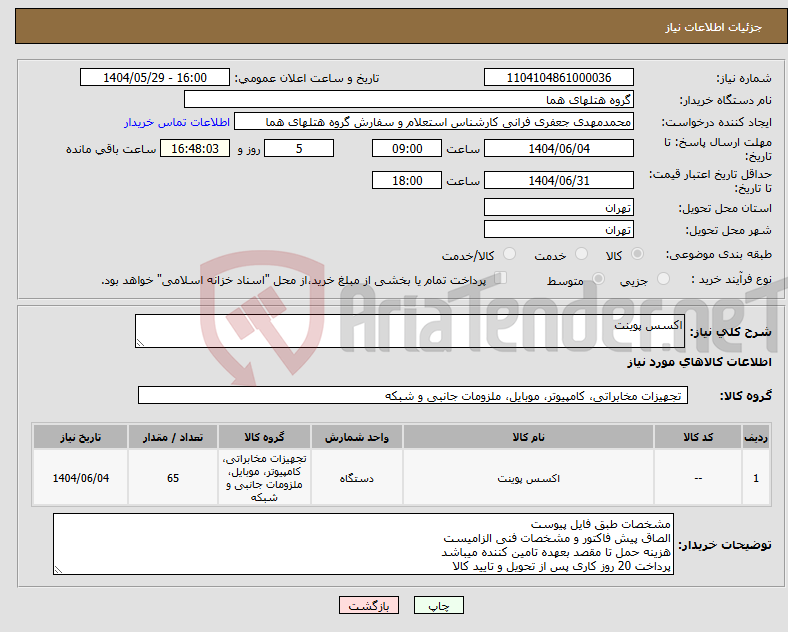Click the واحد شمارش column header
The width and height of the screenshot is (788, 632).
(356, 437)
